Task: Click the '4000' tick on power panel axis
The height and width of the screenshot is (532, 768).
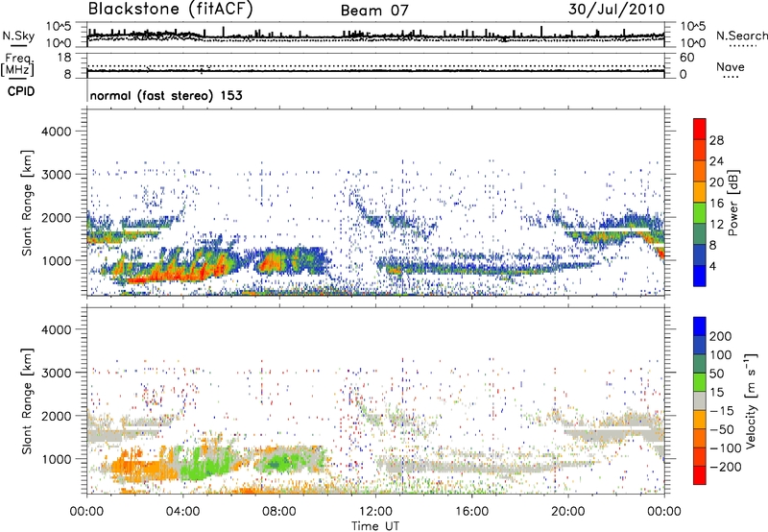Action: click(x=56, y=132)
